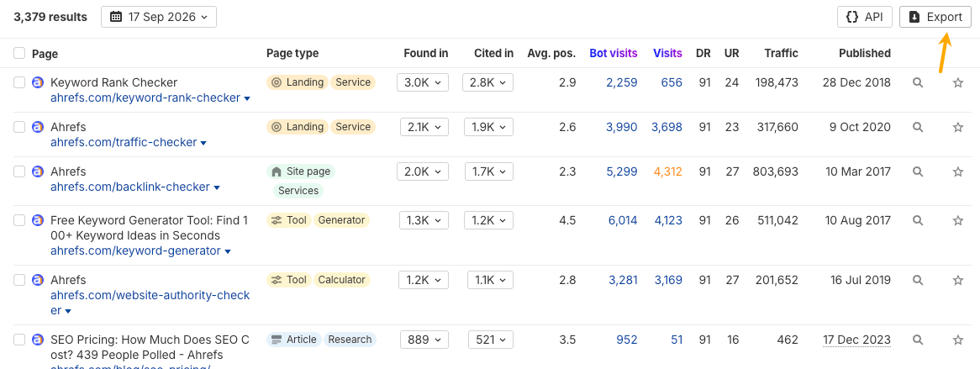Click the Ahrefs favicon in the backlink-checker row
The height and width of the screenshot is (369, 980).
click(38, 171)
